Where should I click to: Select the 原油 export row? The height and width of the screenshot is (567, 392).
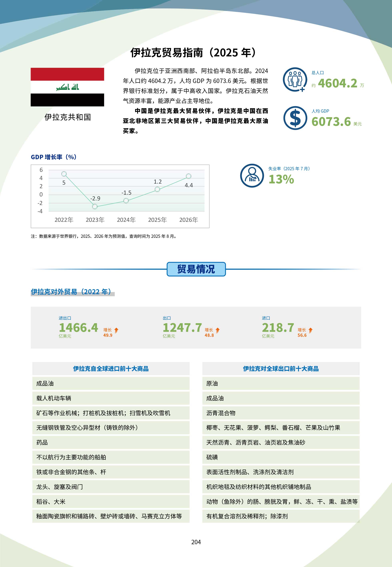[281, 383]
